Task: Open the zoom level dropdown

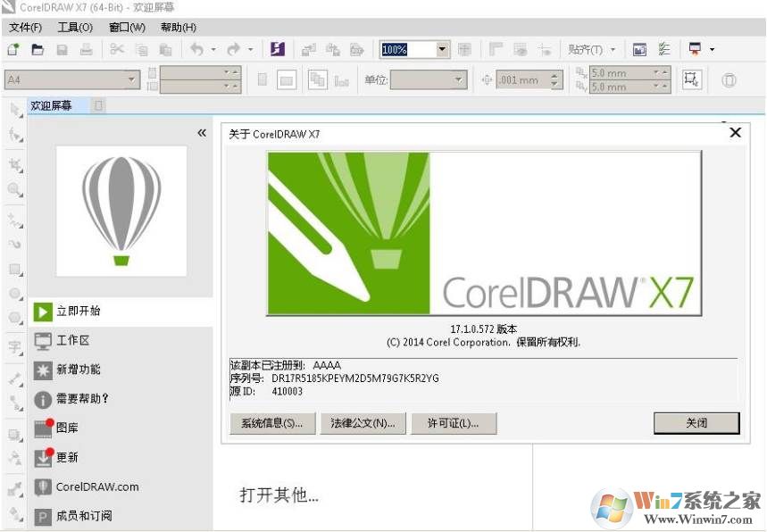Action: [440, 49]
